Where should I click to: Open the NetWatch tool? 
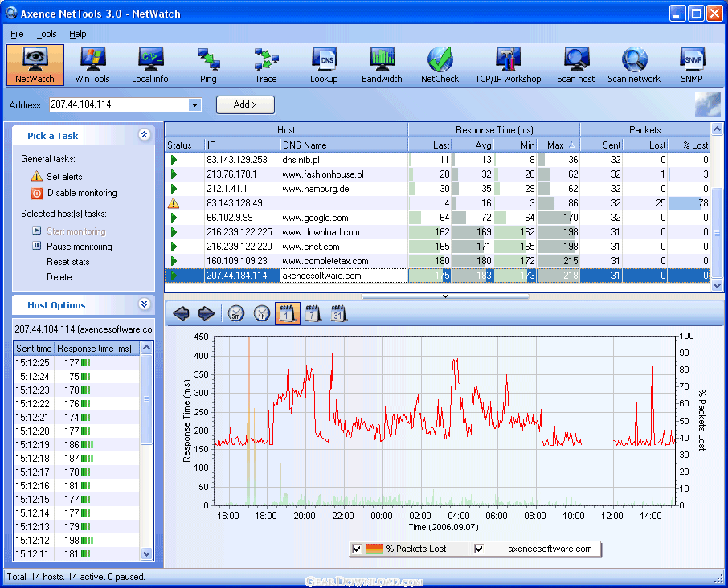[x=35, y=65]
